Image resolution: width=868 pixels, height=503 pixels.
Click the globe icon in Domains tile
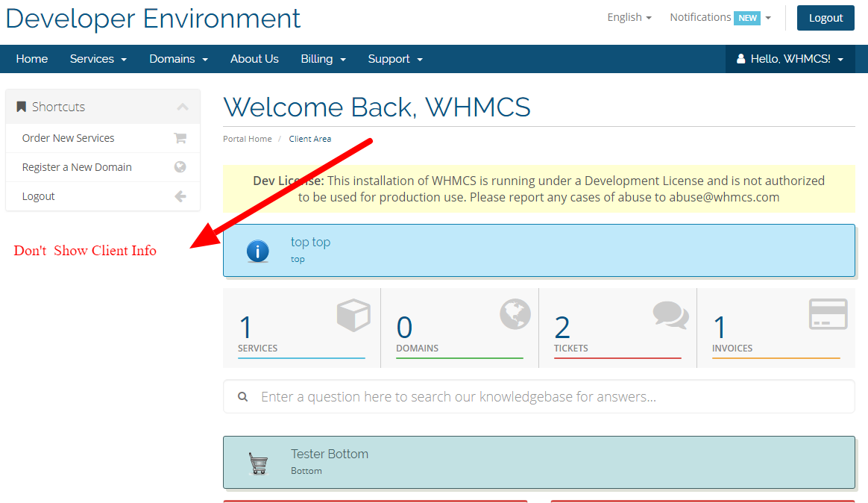coord(515,314)
